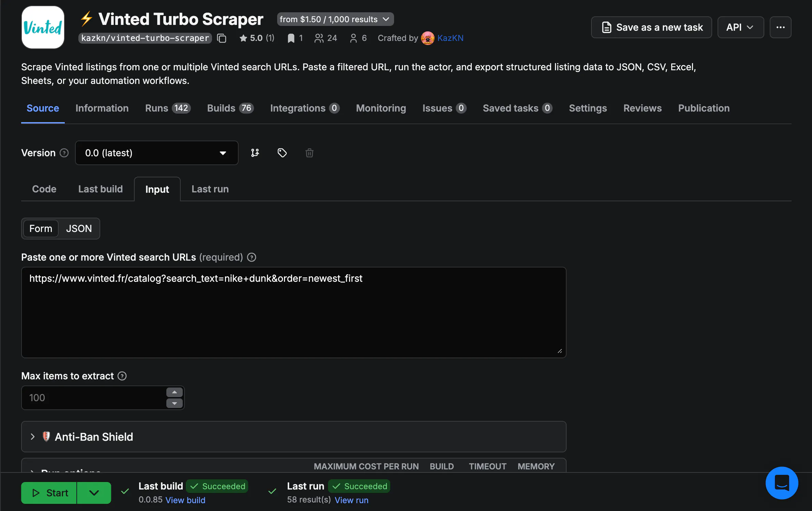Click the delete version trash icon
Image resolution: width=812 pixels, height=511 pixels.
click(310, 153)
